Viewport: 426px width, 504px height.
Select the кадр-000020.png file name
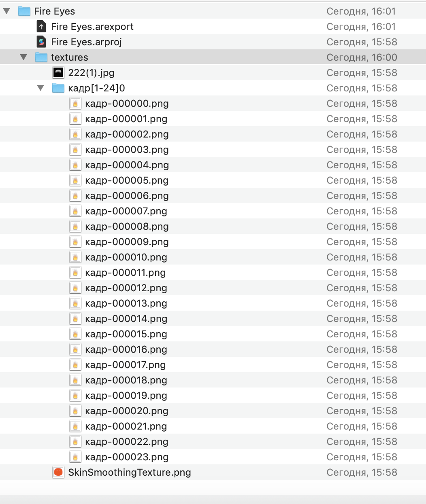coord(127,411)
